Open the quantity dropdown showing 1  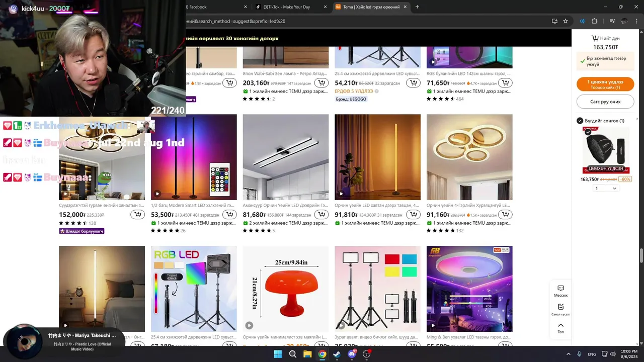pos(606,188)
